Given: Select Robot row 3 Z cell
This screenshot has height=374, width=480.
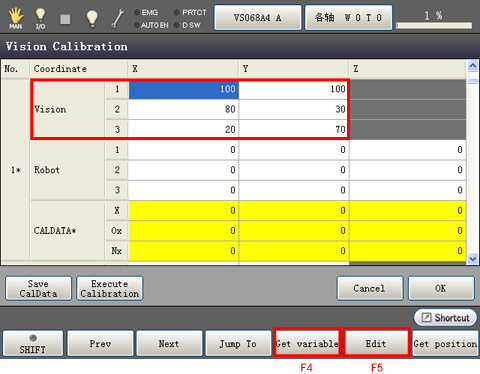Looking at the screenshot, I should tap(408, 190).
